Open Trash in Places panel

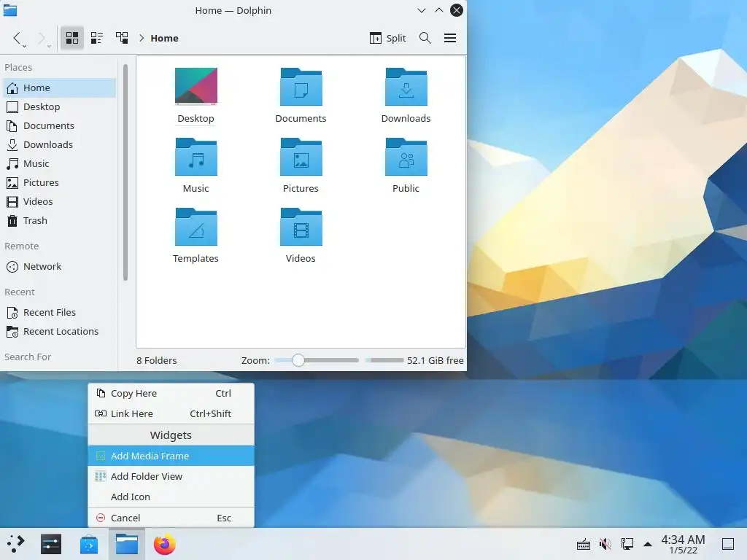click(x=60, y=220)
